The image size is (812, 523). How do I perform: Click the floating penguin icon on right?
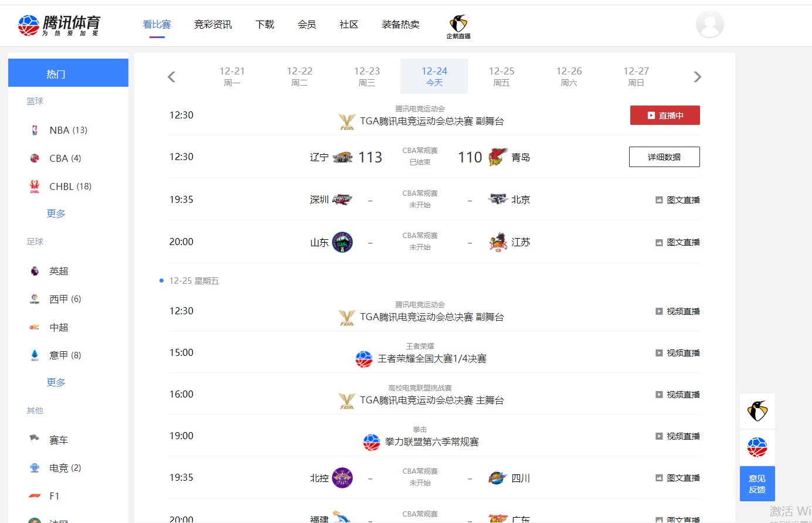click(x=757, y=411)
